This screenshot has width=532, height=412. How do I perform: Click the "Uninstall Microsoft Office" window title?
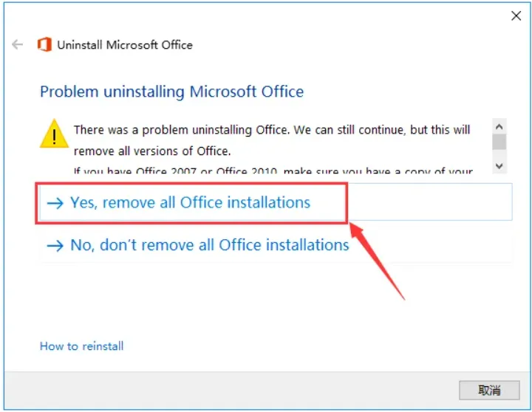(125, 45)
